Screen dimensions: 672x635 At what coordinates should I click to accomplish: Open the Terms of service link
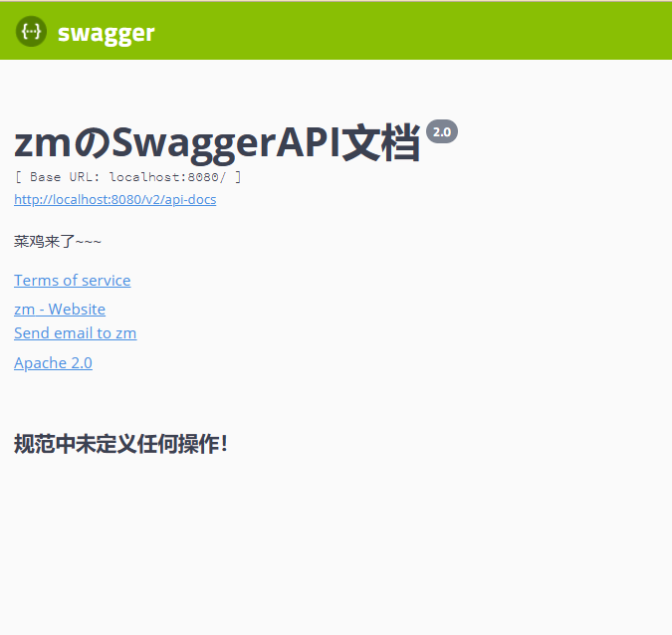[72, 281]
